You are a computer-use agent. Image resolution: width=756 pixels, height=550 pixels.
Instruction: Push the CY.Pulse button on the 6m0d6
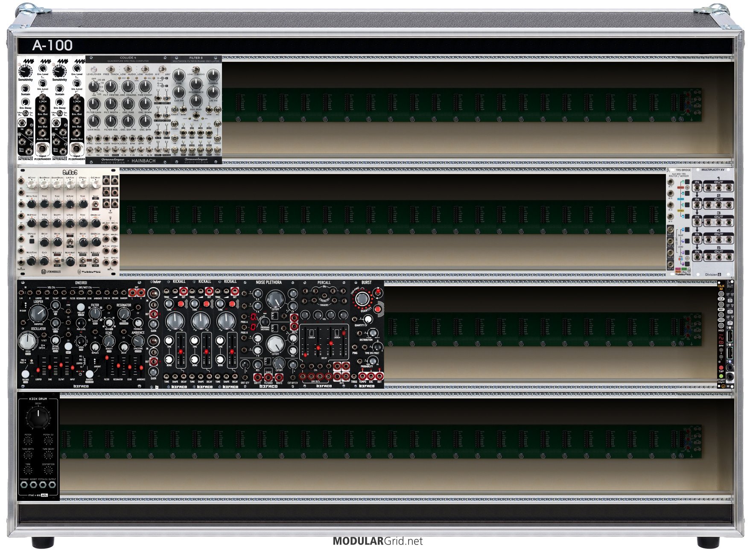(32, 241)
